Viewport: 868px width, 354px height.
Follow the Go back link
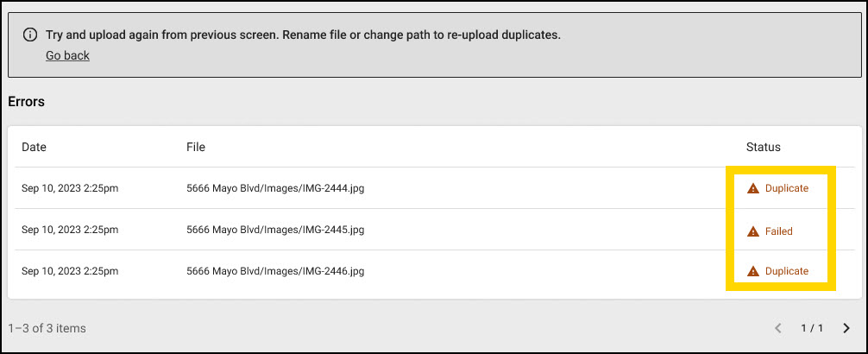tap(67, 55)
